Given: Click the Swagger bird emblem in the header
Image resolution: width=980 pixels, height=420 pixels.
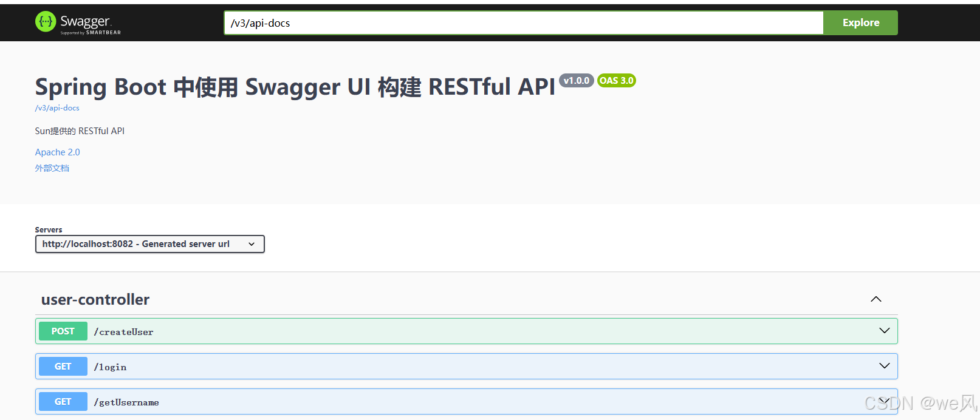Looking at the screenshot, I should coord(45,22).
